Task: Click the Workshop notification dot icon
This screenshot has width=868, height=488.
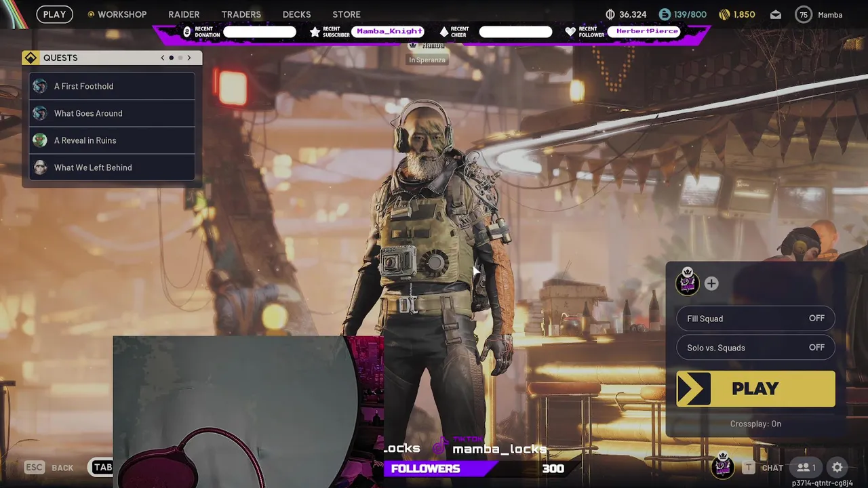Action: click(91, 14)
